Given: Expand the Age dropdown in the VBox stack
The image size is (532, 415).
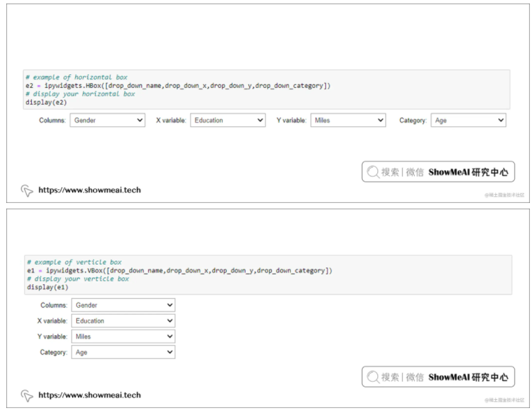Looking at the screenshot, I should coord(123,353).
